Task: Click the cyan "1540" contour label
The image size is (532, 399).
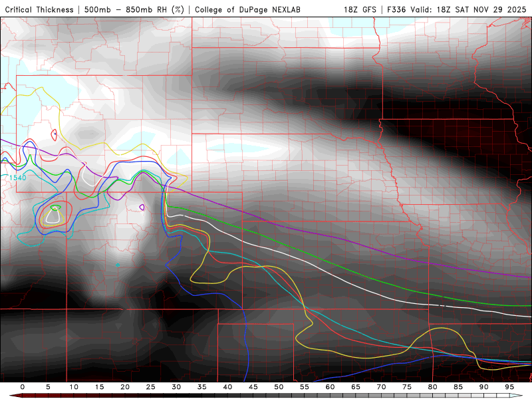Action: coord(17,178)
